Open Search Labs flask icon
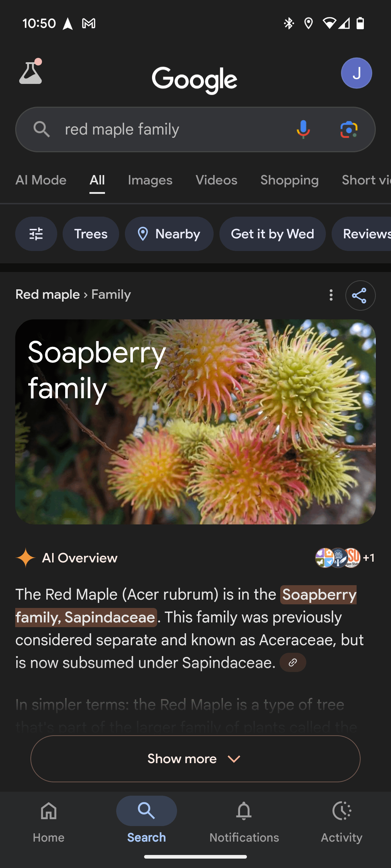391x868 pixels. pyautogui.click(x=31, y=72)
